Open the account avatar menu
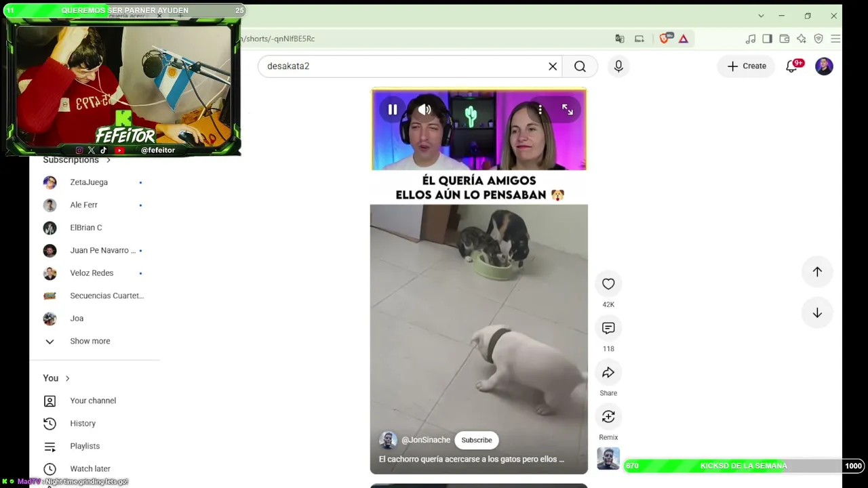868x488 pixels. tap(824, 66)
